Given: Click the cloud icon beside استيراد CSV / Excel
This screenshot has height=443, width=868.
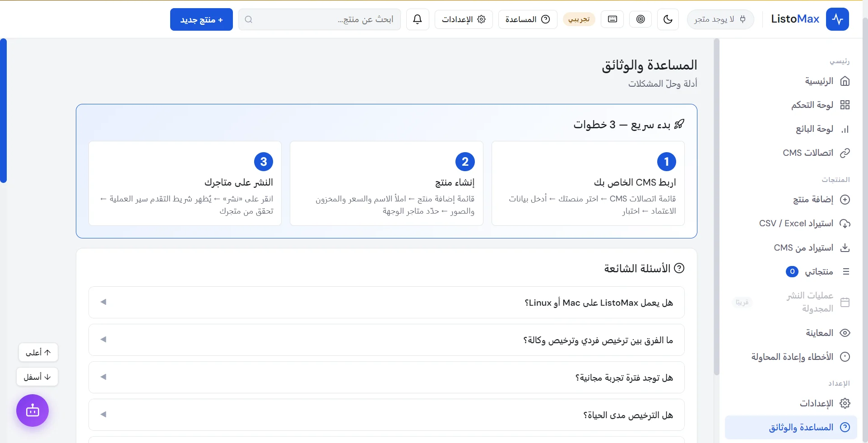Looking at the screenshot, I should pyautogui.click(x=845, y=224).
